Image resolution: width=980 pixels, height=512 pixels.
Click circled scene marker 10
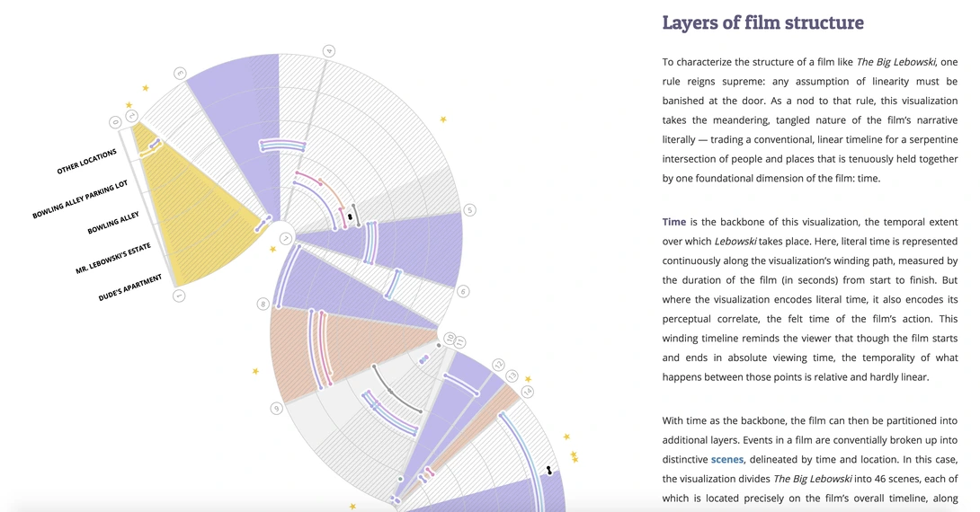[x=450, y=338]
